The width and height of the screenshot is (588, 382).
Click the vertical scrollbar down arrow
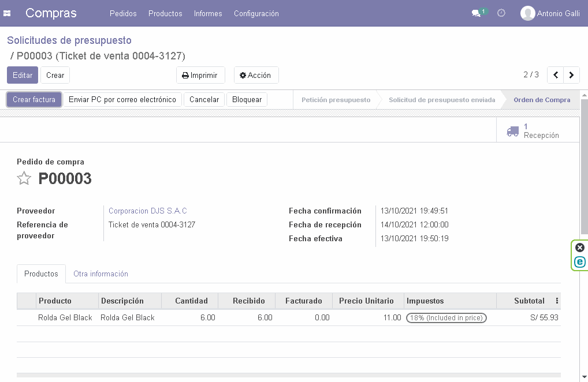585,377
